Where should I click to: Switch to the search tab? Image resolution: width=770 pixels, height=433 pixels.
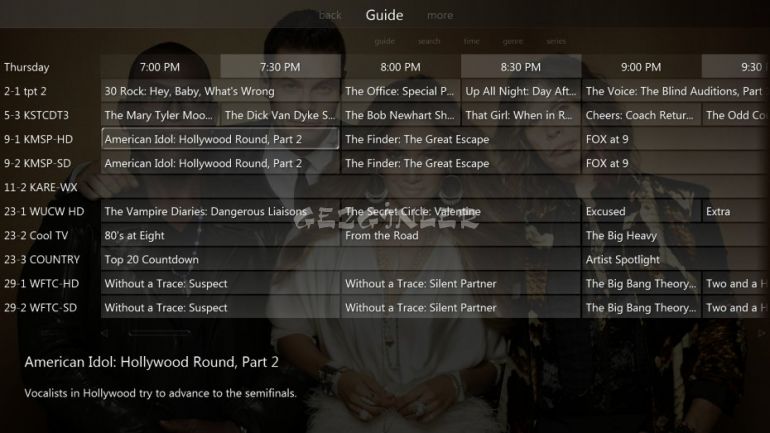coord(429,41)
